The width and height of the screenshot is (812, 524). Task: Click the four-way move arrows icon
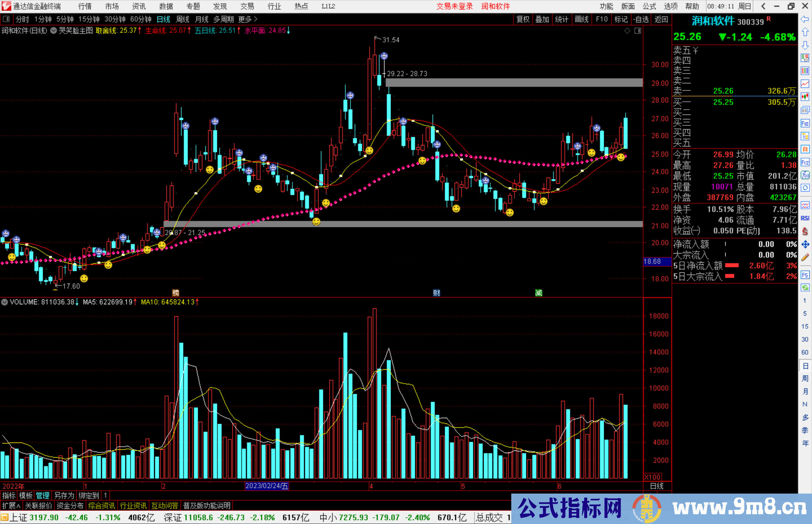click(x=805, y=245)
